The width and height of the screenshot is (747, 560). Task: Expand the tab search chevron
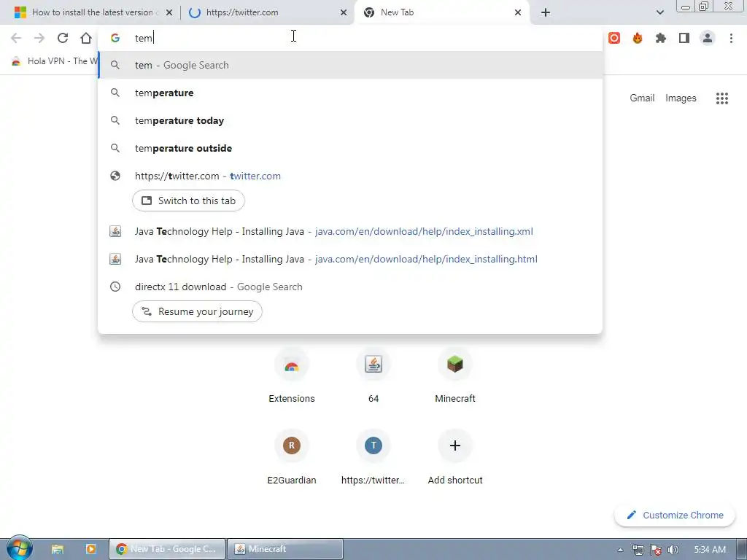coord(659,12)
